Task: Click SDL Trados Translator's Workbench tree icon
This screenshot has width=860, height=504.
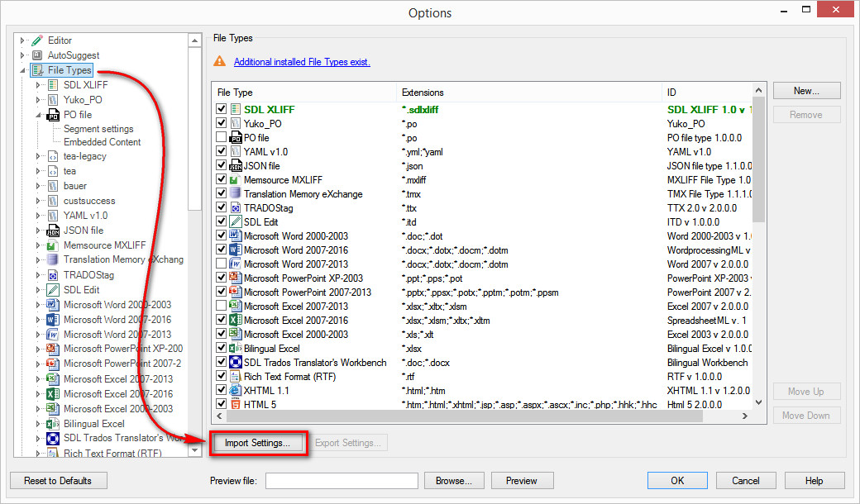Action: [x=53, y=438]
